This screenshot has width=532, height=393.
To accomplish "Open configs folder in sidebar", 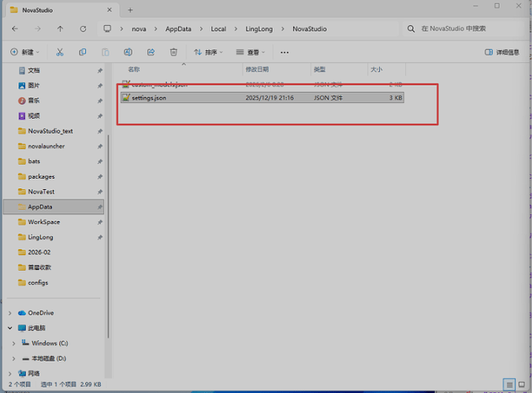I will tap(38, 283).
